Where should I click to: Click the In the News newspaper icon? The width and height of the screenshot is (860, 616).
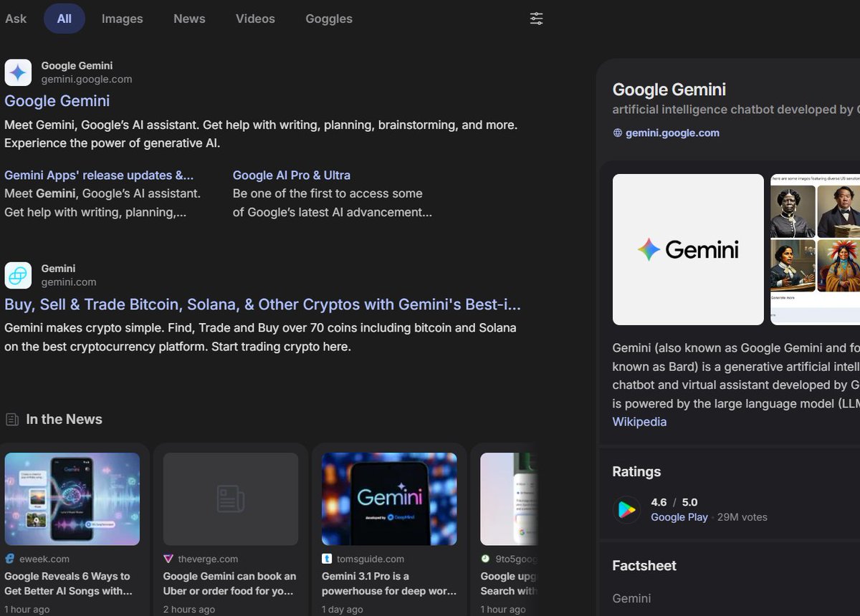point(11,419)
